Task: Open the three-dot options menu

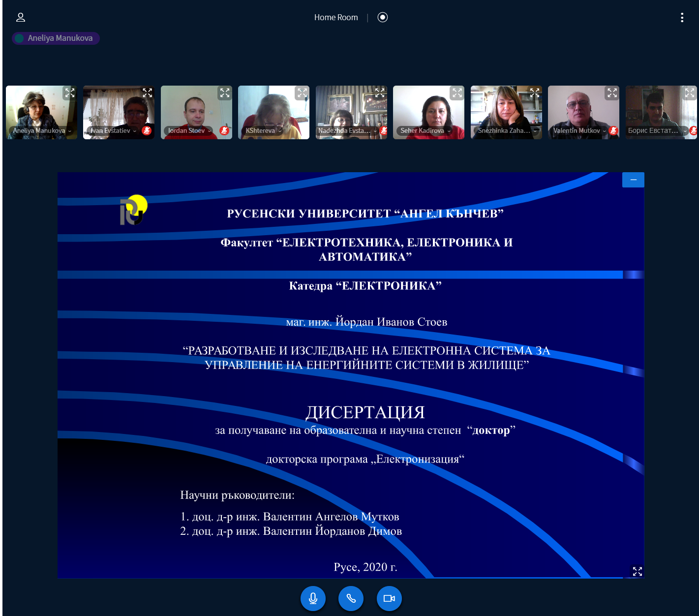Action: click(x=682, y=18)
